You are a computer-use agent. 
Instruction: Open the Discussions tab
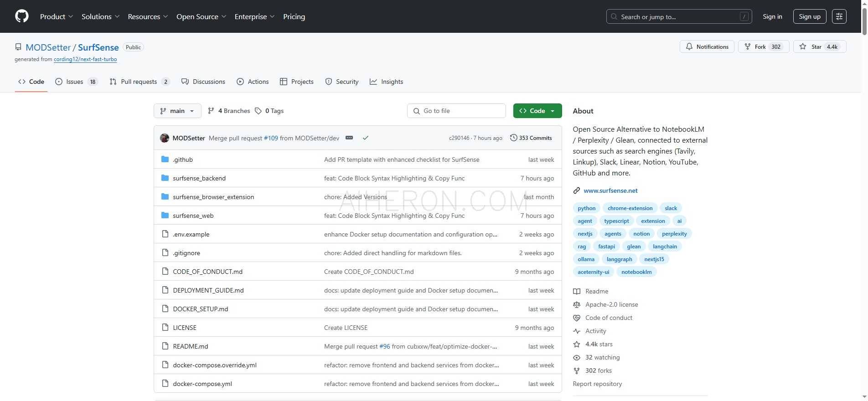(x=203, y=82)
